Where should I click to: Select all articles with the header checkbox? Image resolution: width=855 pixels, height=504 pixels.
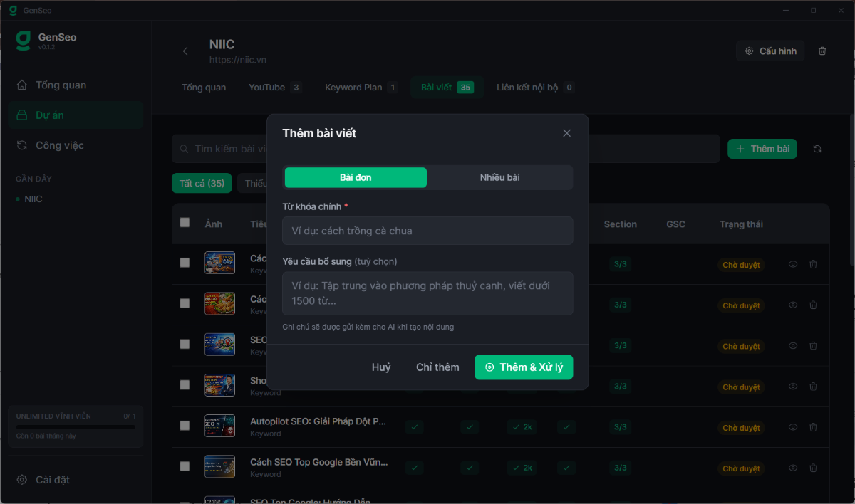point(185,223)
